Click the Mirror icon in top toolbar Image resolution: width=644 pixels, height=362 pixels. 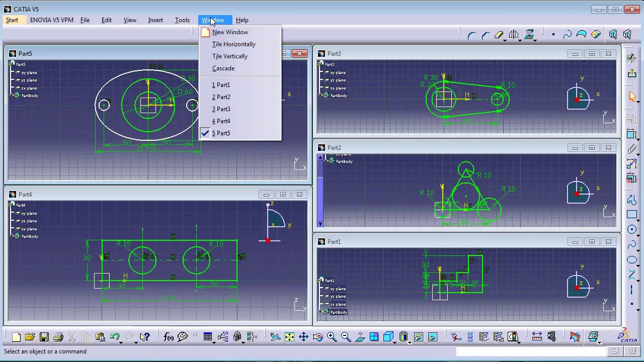click(514, 35)
